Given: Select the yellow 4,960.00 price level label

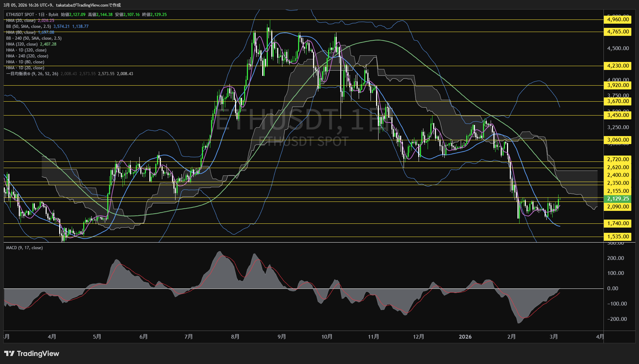Looking at the screenshot, I should click(x=618, y=19).
